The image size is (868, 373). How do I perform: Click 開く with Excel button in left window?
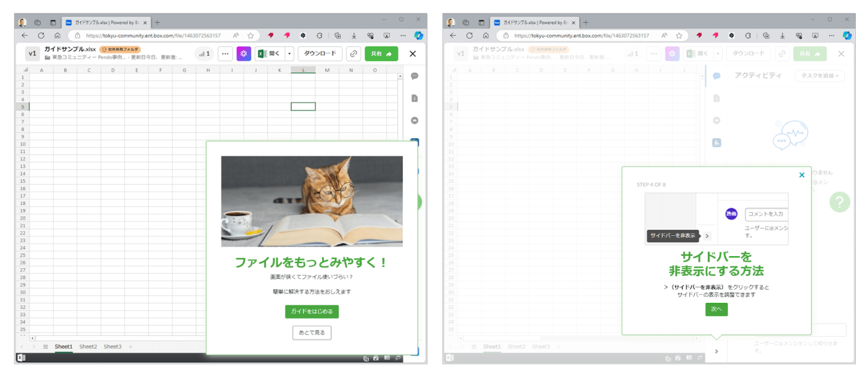pos(270,53)
